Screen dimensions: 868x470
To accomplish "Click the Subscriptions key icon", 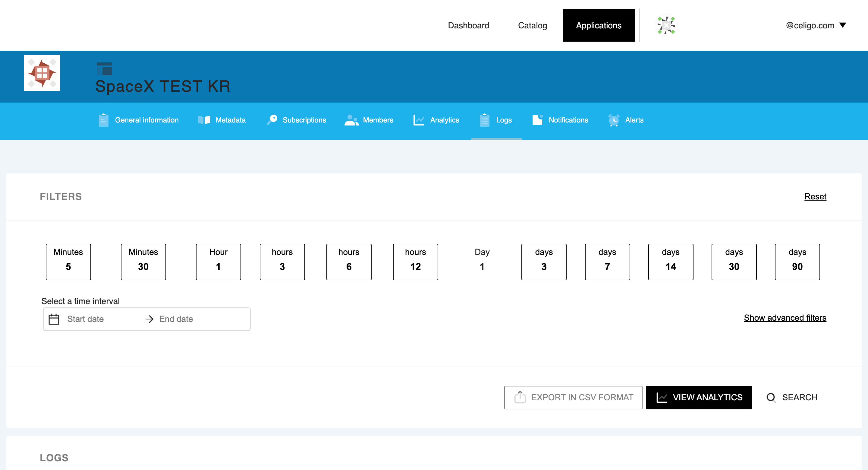I will pos(272,120).
